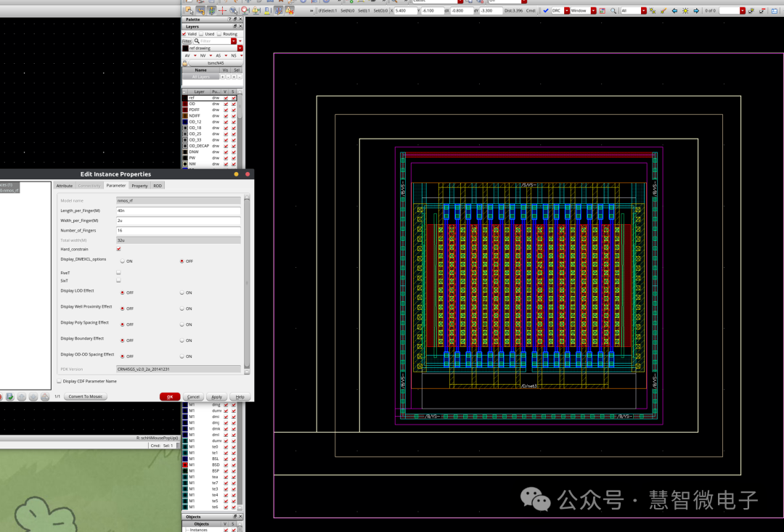Viewport: 784px width, 532px height.
Task: Click the right arrow navigation icon in toolbar
Action: point(696,11)
